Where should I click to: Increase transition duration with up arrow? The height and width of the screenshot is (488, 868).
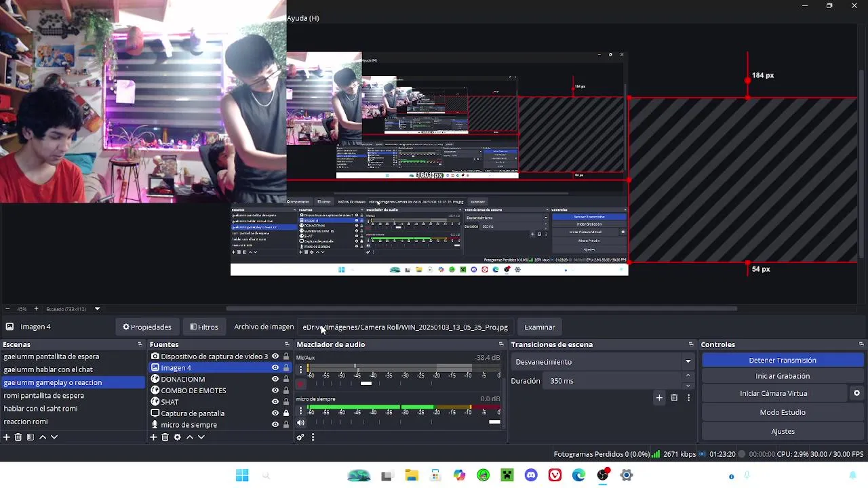(x=688, y=376)
